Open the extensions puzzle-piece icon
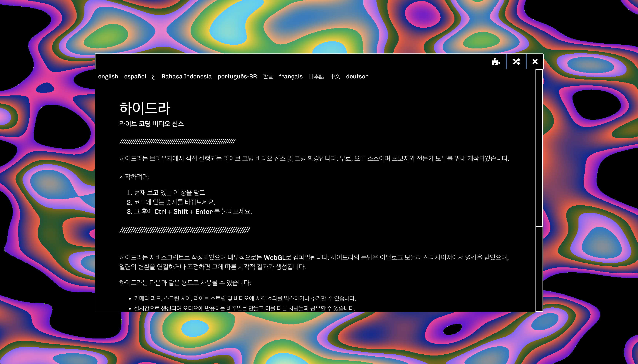The width and height of the screenshot is (638, 364). [496, 62]
